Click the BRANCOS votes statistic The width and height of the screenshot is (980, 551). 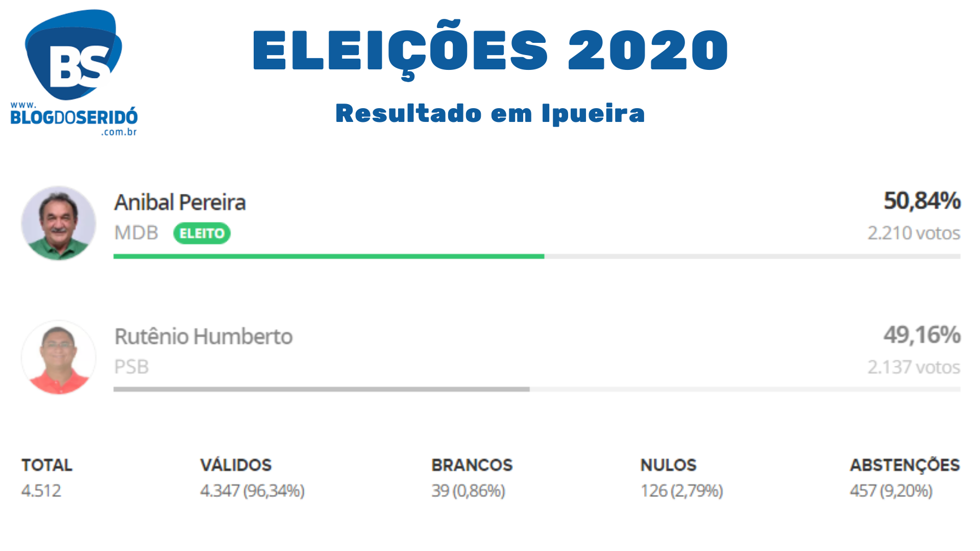pyautogui.click(x=472, y=478)
